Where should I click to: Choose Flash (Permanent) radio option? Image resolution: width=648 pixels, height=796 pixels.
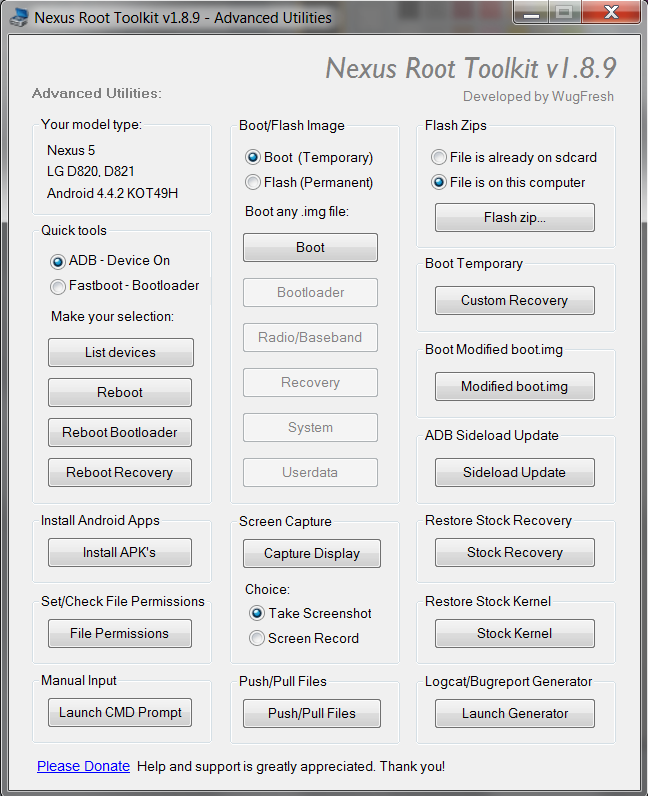pyautogui.click(x=253, y=182)
